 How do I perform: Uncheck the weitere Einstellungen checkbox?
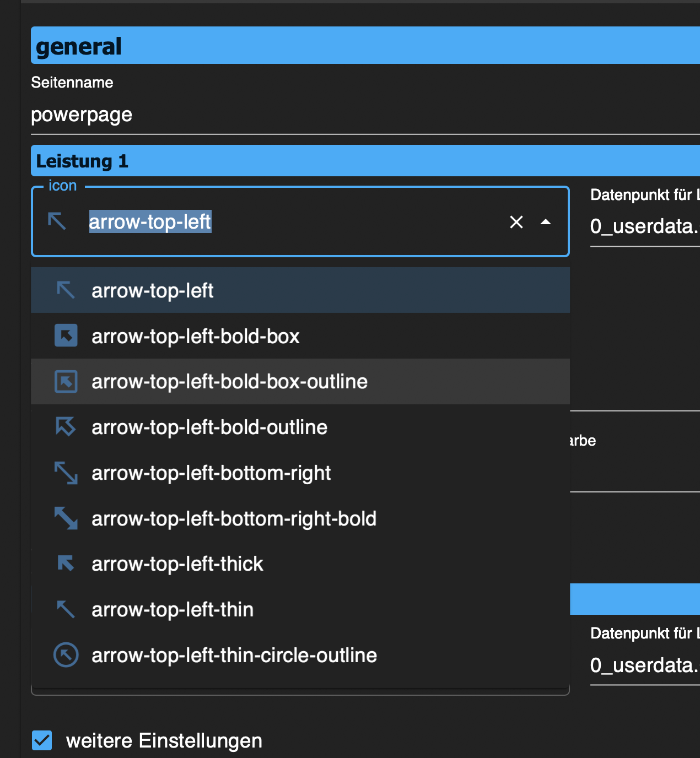coord(42,740)
